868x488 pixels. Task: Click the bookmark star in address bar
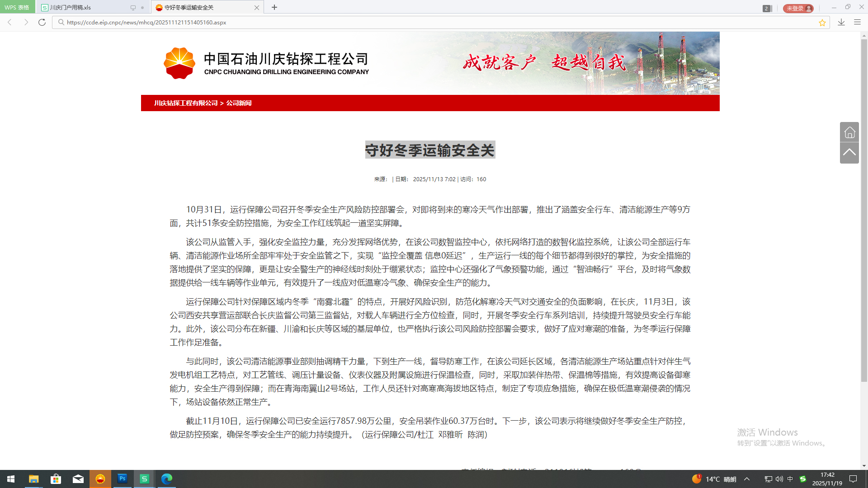[x=822, y=23]
